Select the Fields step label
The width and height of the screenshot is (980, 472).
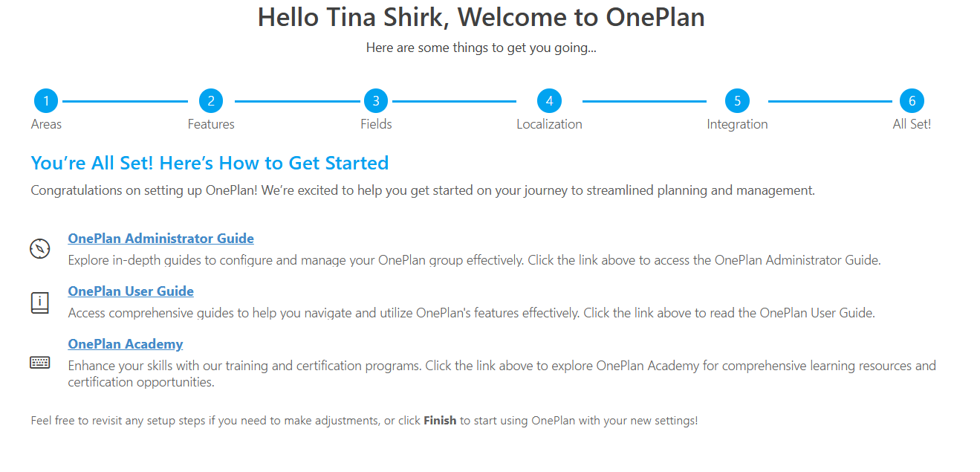(x=376, y=124)
